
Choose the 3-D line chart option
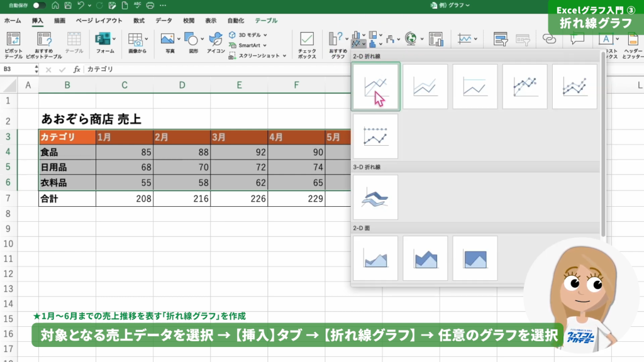point(375,197)
